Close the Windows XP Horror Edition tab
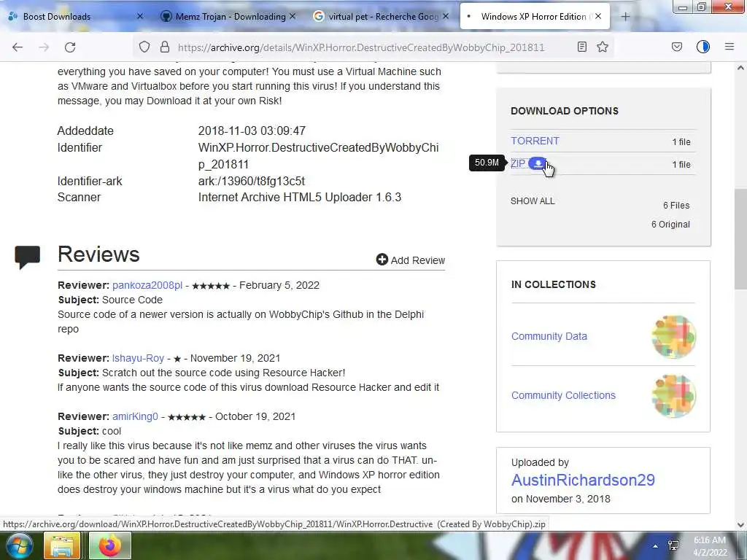Screen dimensions: 747x560 (598, 16)
